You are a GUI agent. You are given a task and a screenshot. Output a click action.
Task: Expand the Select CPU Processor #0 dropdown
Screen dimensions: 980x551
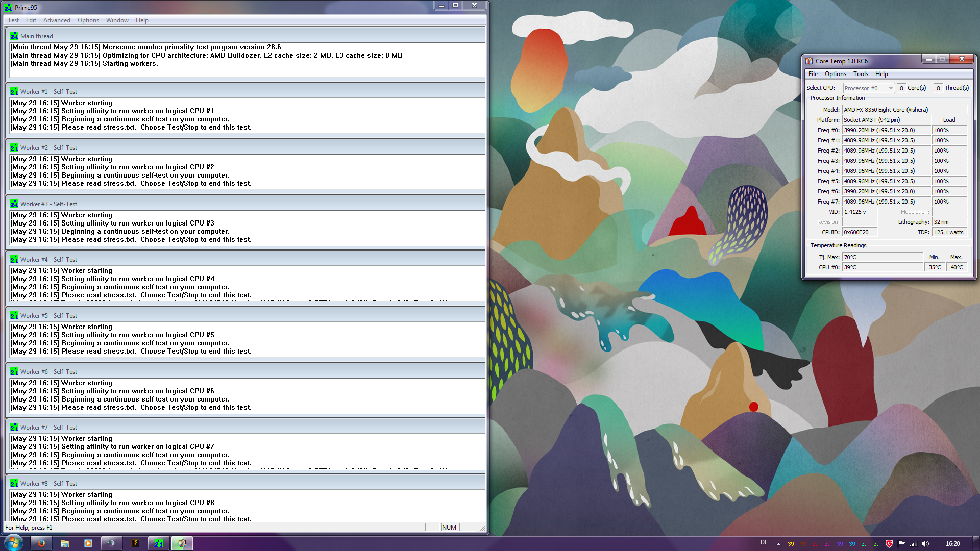[x=891, y=88]
